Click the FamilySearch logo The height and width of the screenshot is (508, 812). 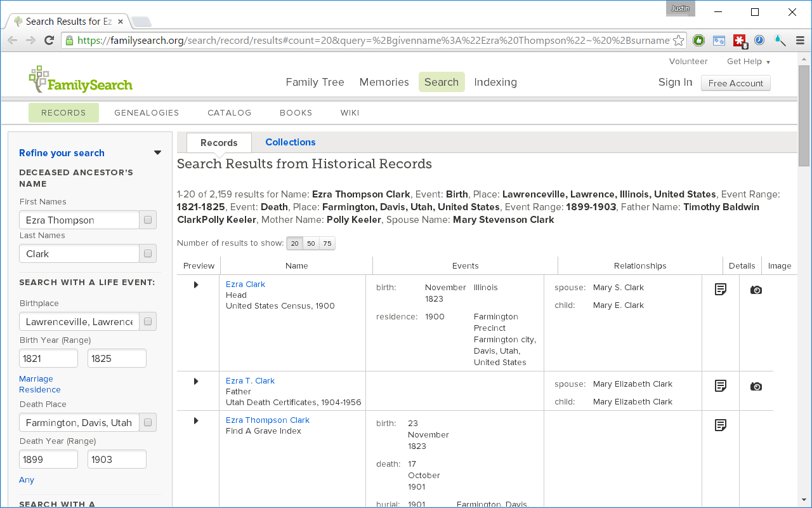[81, 79]
